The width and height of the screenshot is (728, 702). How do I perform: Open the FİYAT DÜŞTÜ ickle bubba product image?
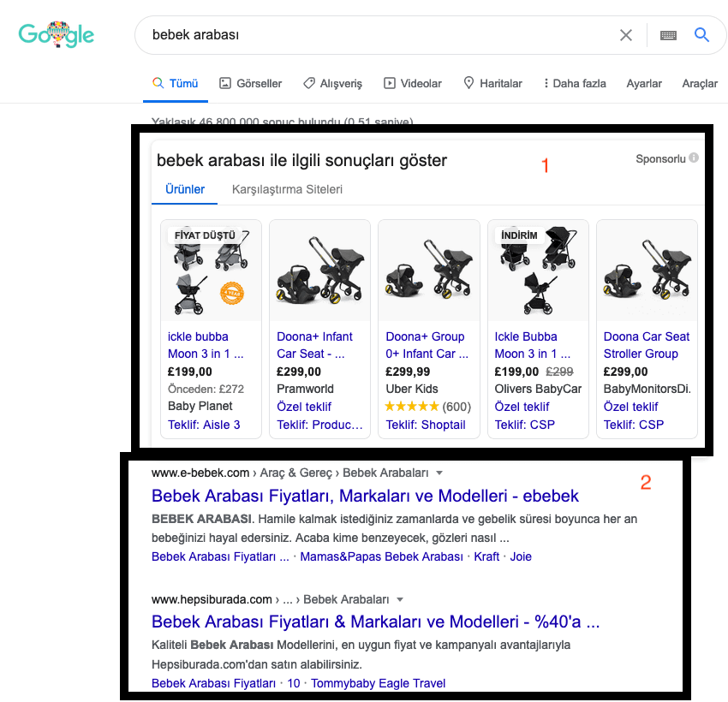pos(212,271)
